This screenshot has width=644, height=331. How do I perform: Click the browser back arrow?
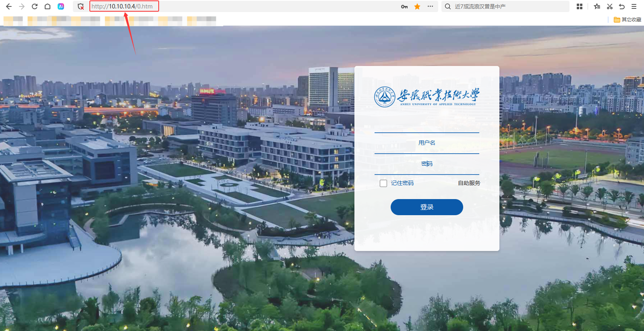tap(9, 6)
